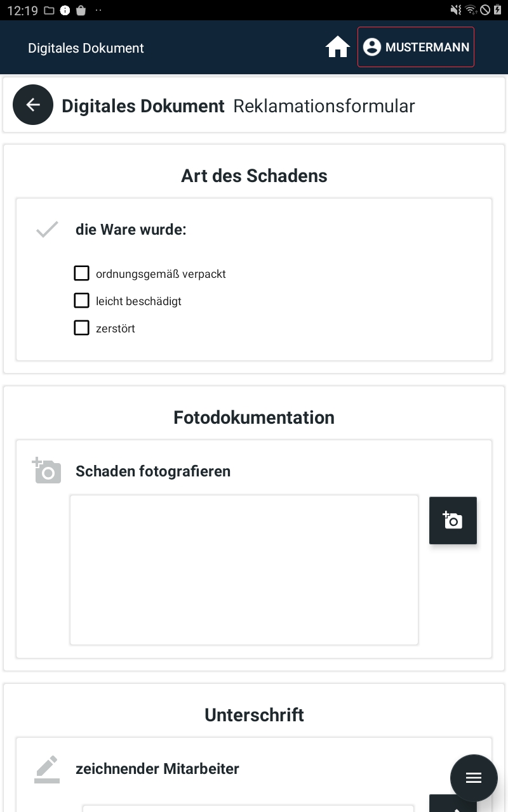508x812 pixels.
Task: Open the home screen icon
Action: 338,47
